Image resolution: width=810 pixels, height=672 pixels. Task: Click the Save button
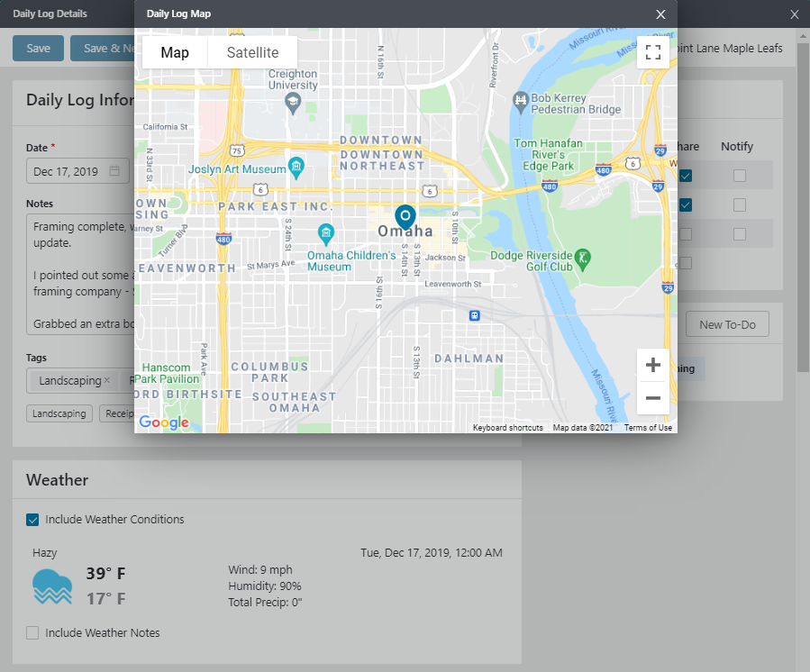[38, 49]
